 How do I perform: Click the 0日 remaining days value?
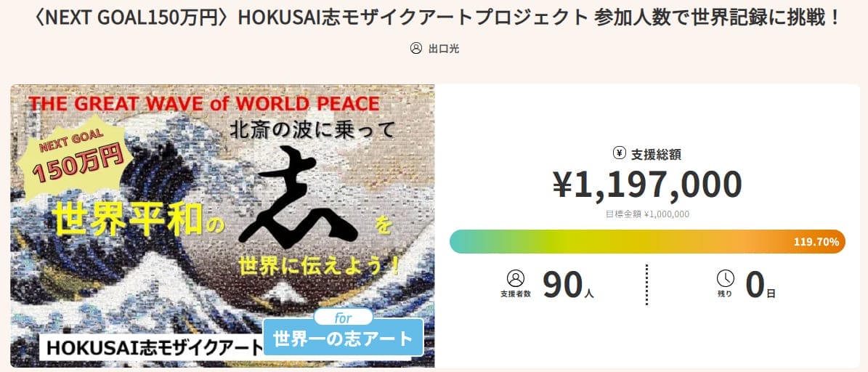pyautogui.click(x=760, y=286)
